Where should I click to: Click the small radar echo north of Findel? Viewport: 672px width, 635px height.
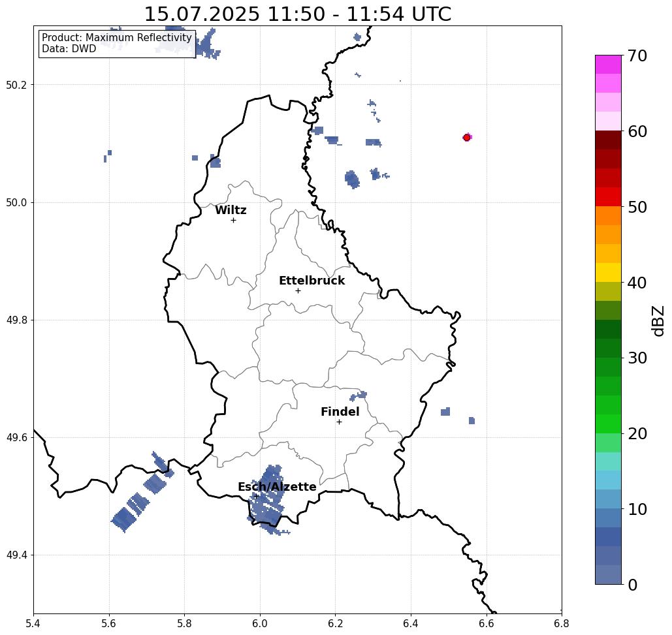tap(359, 395)
